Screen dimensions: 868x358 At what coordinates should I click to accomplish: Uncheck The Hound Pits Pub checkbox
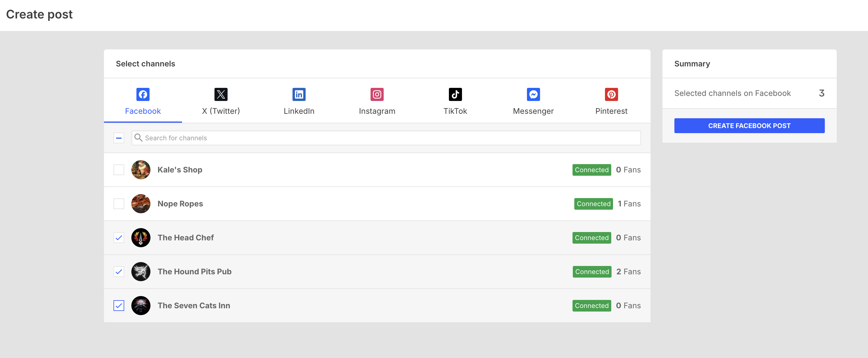[x=119, y=271]
